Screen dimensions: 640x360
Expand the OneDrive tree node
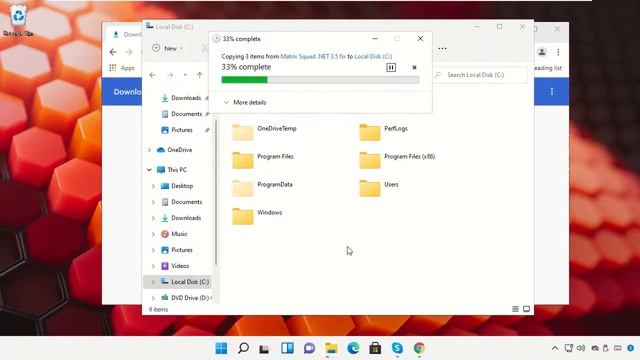click(149, 150)
